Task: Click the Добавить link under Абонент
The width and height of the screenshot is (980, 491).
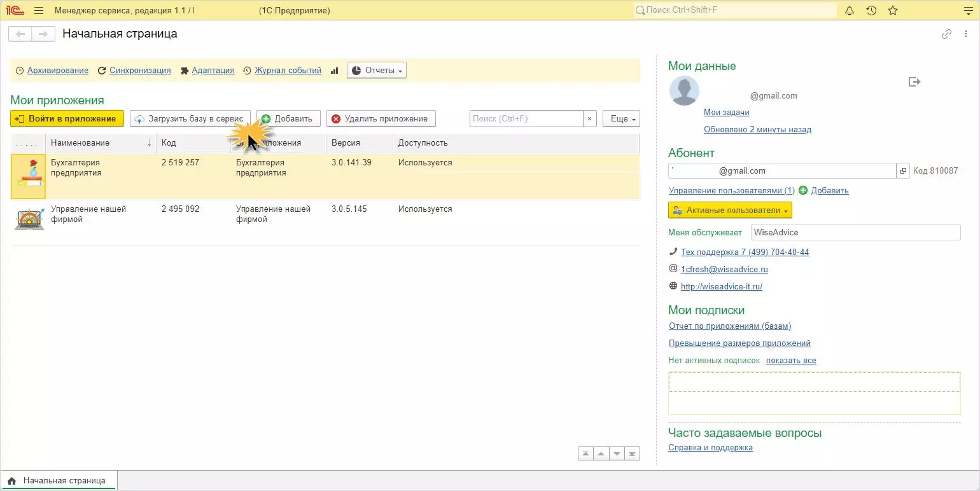Action: 830,191
